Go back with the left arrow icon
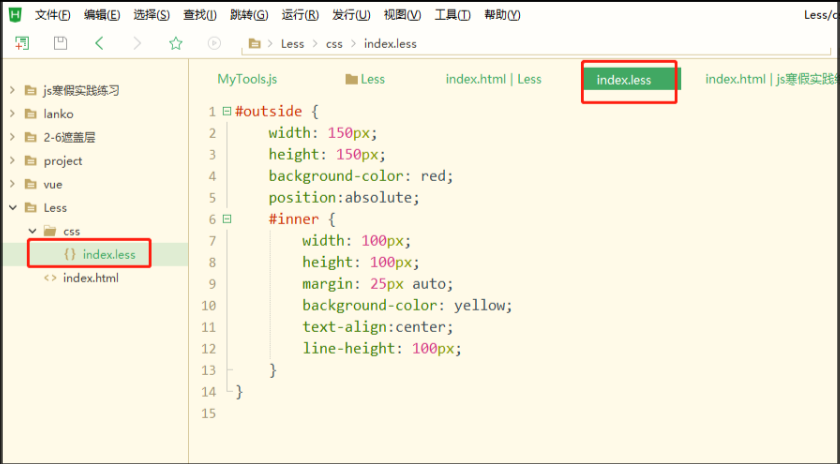 (x=99, y=43)
